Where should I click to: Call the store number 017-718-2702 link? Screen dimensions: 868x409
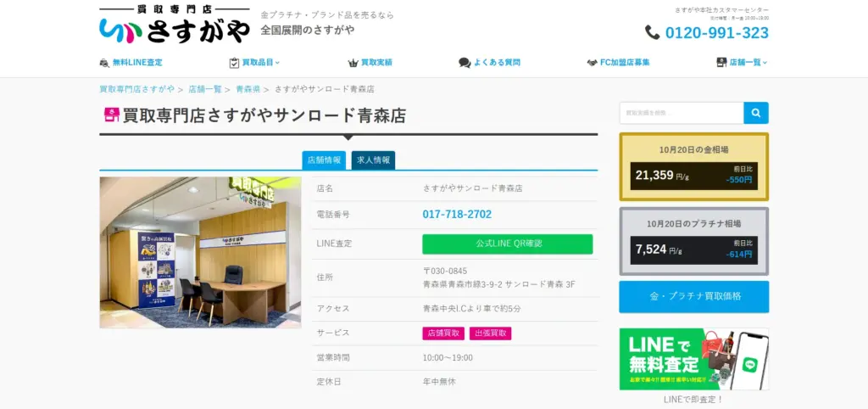pos(457,215)
